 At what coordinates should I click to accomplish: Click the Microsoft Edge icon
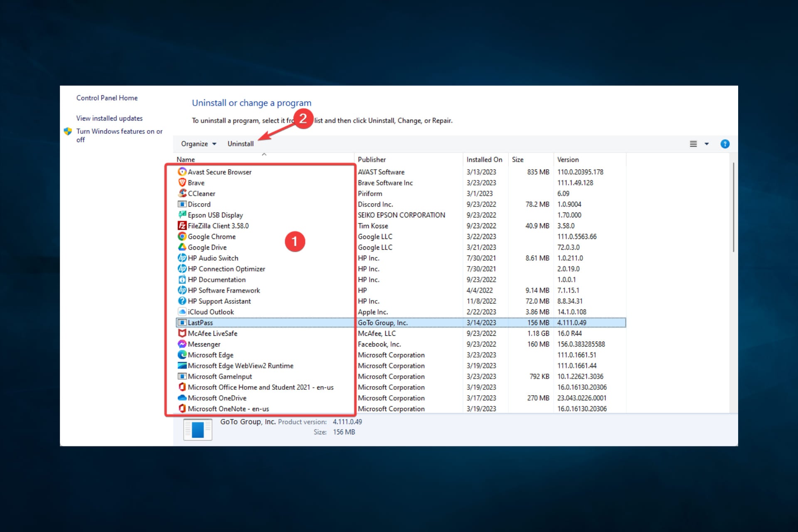point(182,355)
